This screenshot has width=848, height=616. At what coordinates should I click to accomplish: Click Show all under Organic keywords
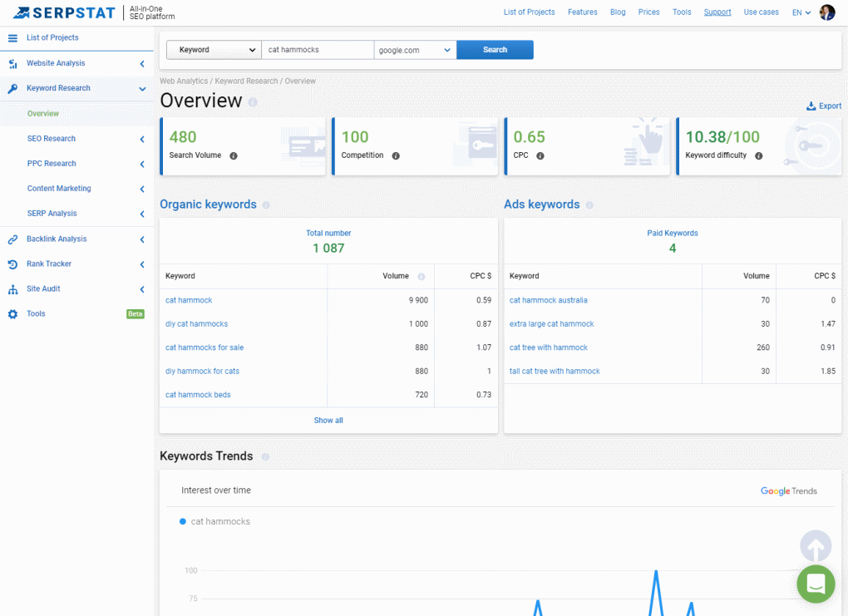point(328,420)
